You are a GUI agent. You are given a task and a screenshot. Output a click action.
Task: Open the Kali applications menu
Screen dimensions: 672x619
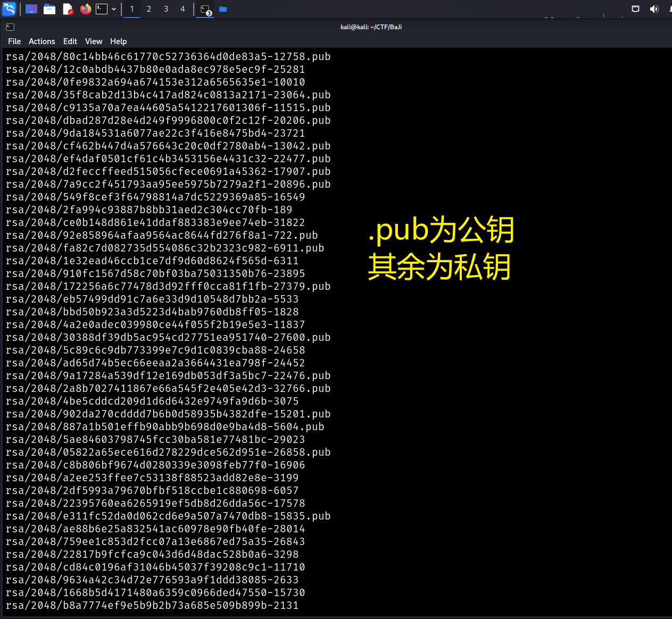pos(9,9)
